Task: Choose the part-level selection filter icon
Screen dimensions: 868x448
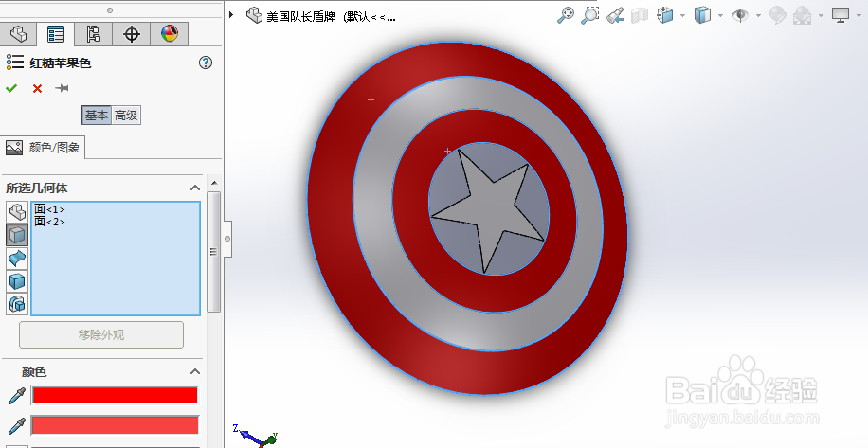Action: (x=17, y=211)
